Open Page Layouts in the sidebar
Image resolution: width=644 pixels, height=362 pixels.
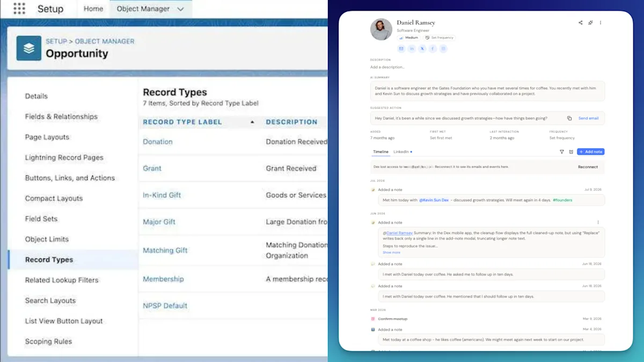pos(47,137)
